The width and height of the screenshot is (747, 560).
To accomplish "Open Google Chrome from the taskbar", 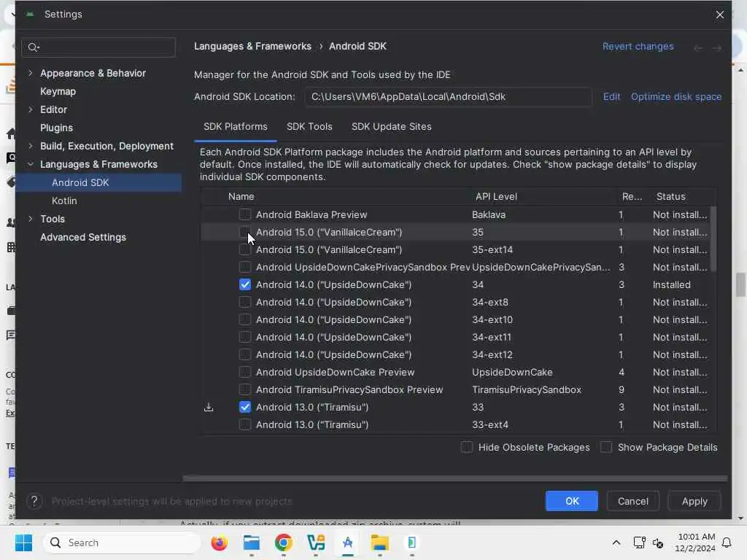I will [284, 542].
